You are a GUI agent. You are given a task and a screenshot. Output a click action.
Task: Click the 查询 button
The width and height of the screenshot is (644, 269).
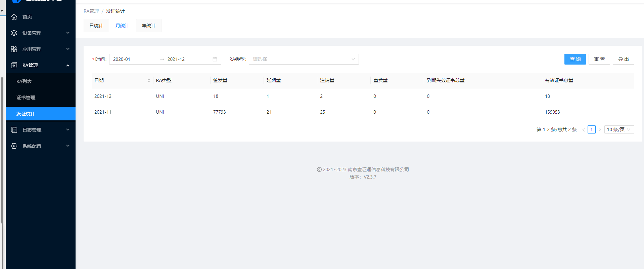(x=575, y=59)
